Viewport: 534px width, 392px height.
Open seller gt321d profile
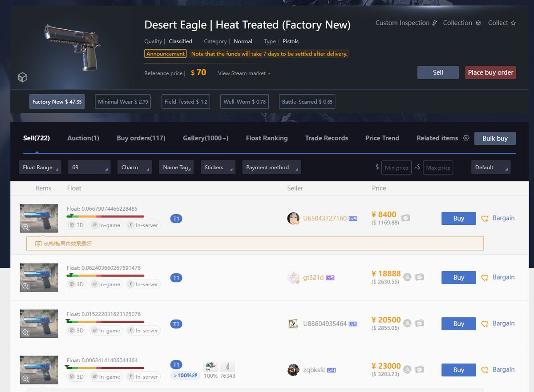[x=313, y=277]
